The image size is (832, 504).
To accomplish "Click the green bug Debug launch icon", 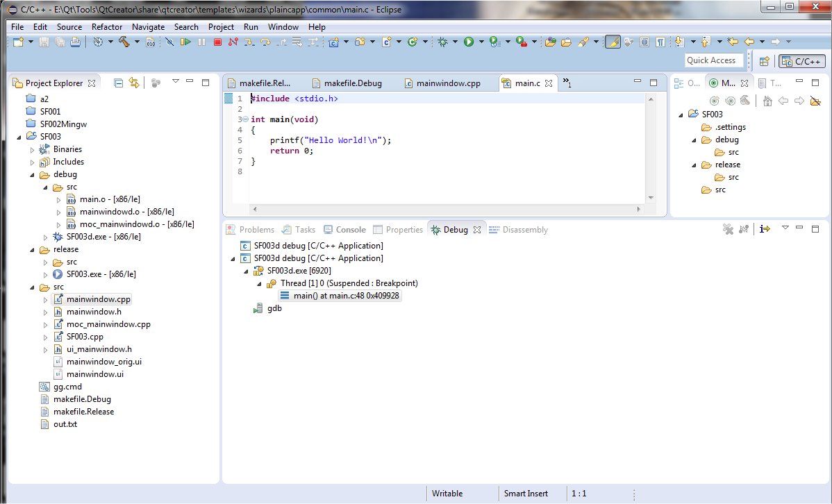I will (442, 42).
